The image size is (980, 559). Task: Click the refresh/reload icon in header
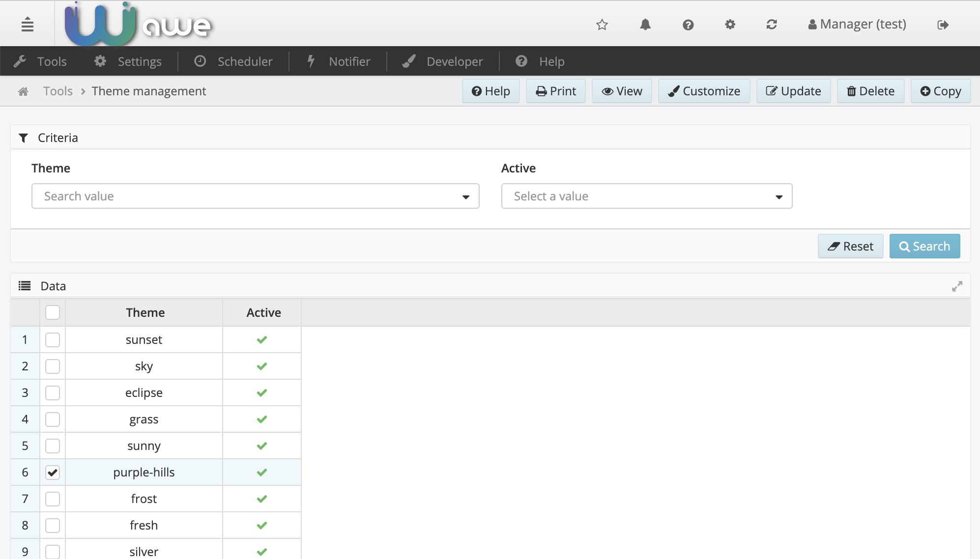[x=771, y=24]
